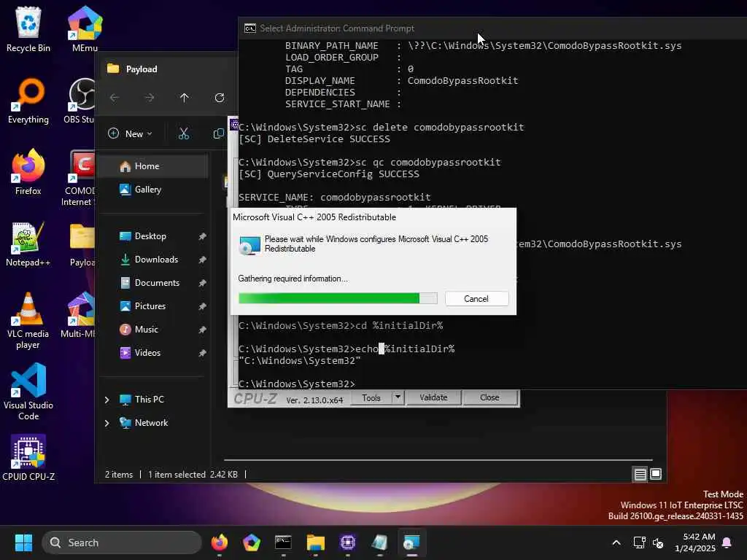The width and height of the screenshot is (747, 560).
Task: Launch Everything search desktop icon
Action: pos(28,101)
